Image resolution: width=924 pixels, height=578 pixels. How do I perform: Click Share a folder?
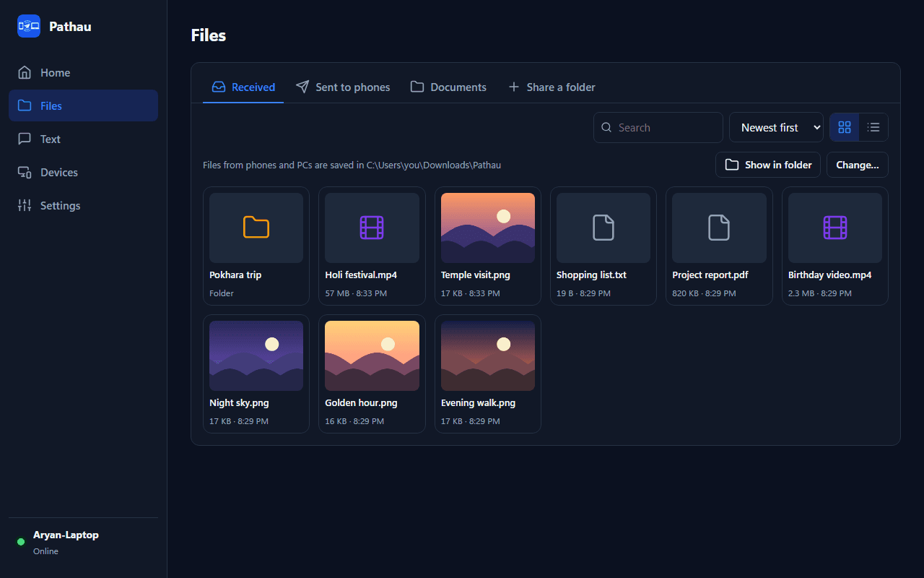552,87
